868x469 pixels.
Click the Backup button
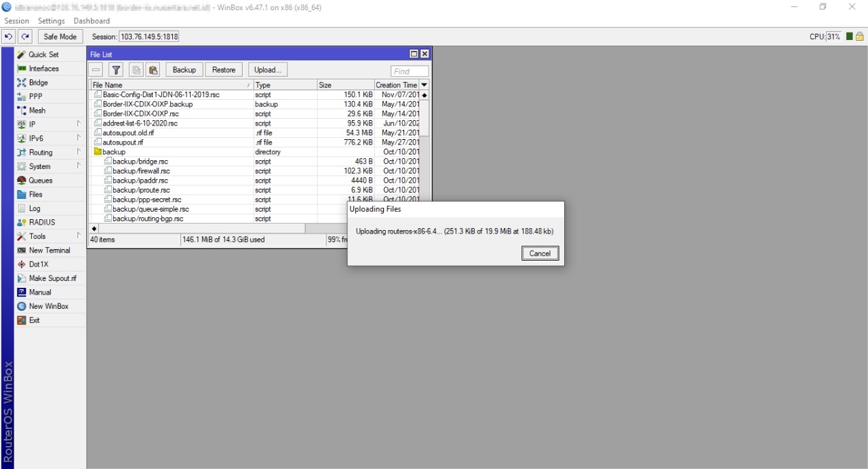(x=184, y=70)
